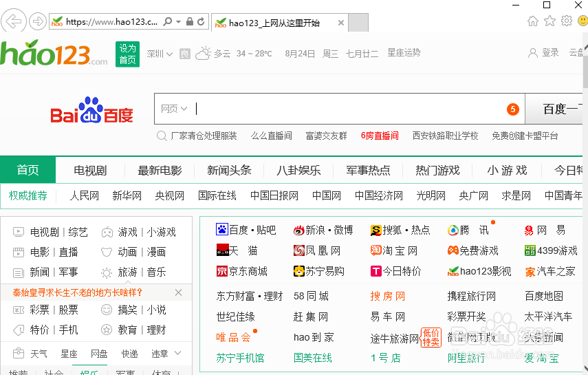Close the 秦始皇 news tip
This screenshot has width=588, height=375.
(x=179, y=292)
